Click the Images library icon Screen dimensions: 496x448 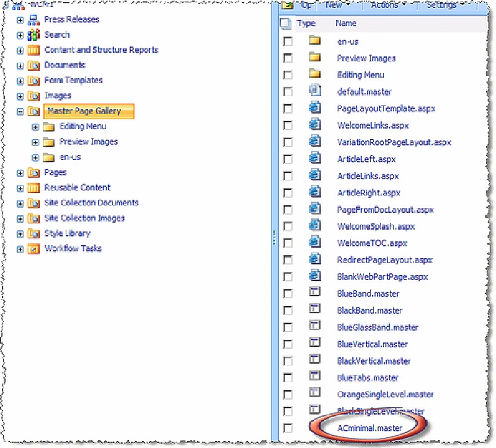click(34, 96)
